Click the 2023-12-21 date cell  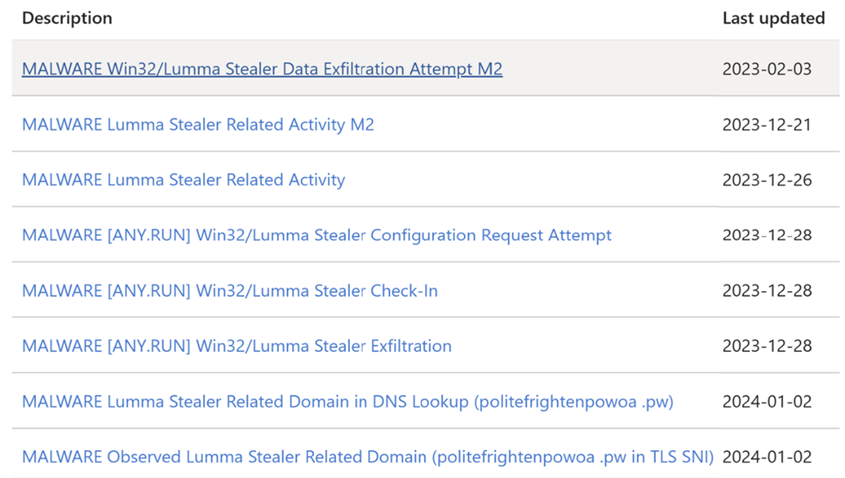766,125
